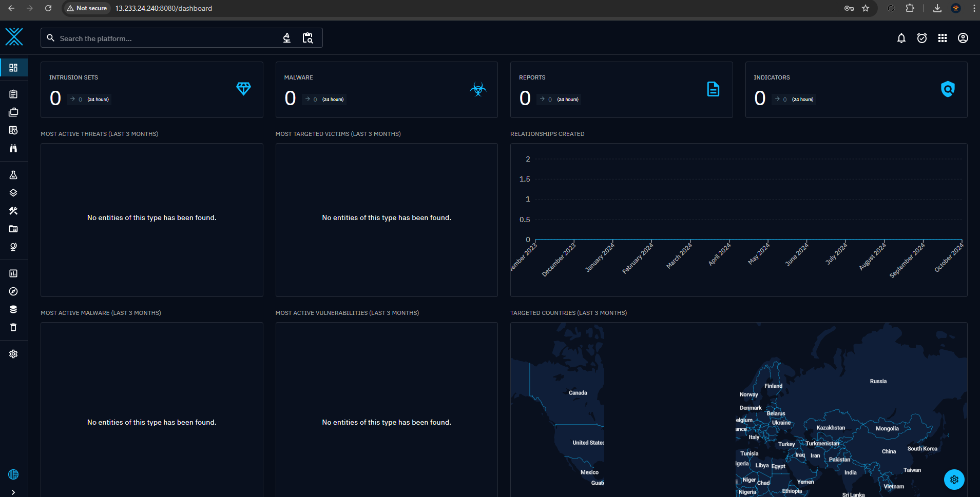
Task: Click October 2024 chart axis label
Action: pos(949,257)
